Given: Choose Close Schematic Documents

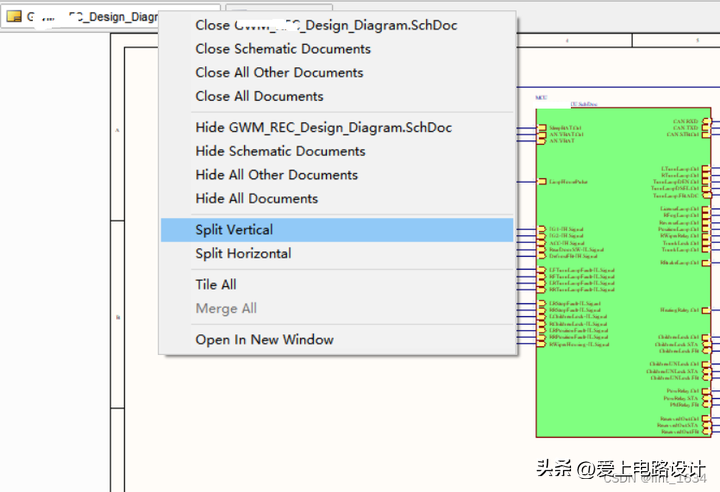Looking at the screenshot, I should pos(283,49).
